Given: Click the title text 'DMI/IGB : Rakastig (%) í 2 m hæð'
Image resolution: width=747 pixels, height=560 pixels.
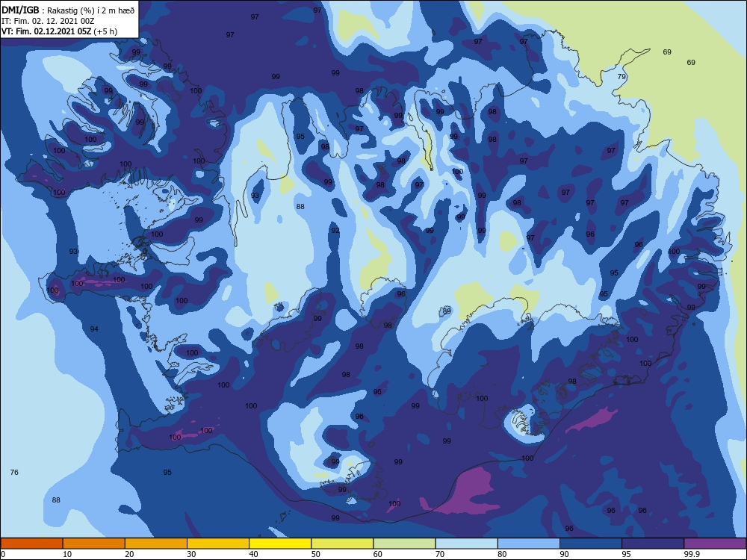Looking at the screenshot, I should point(68,10).
